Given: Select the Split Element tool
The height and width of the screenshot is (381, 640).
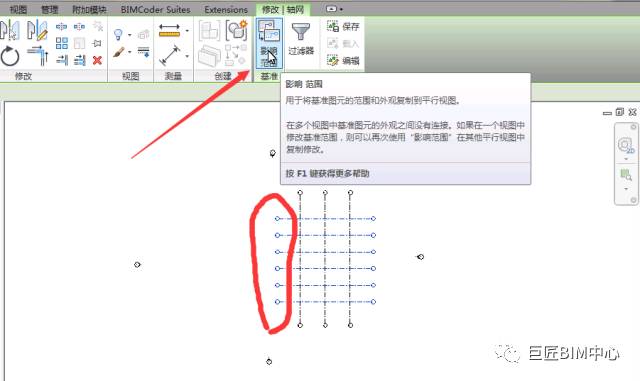Looking at the screenshot, I should [x=62, y=27].
